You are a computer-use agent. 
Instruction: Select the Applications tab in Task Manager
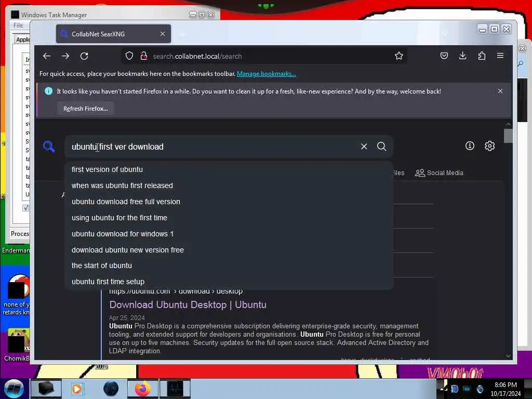(23, 39)
